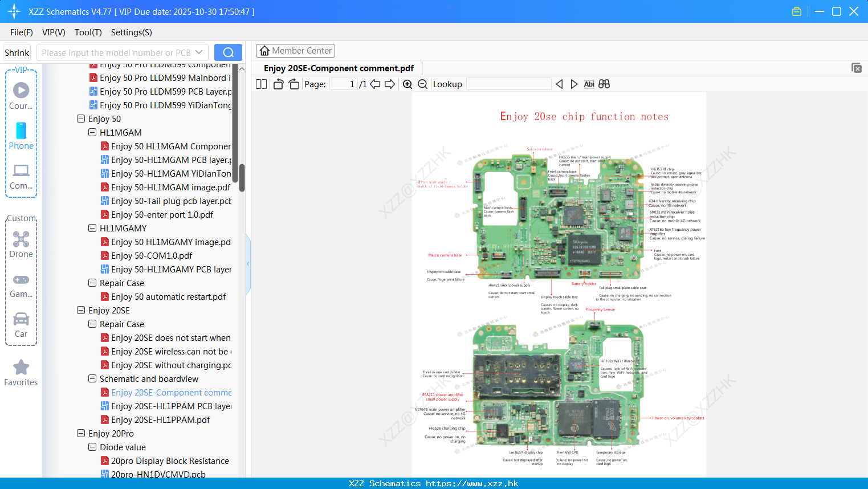Rotate page counterclockwise

tap(278, 84)
